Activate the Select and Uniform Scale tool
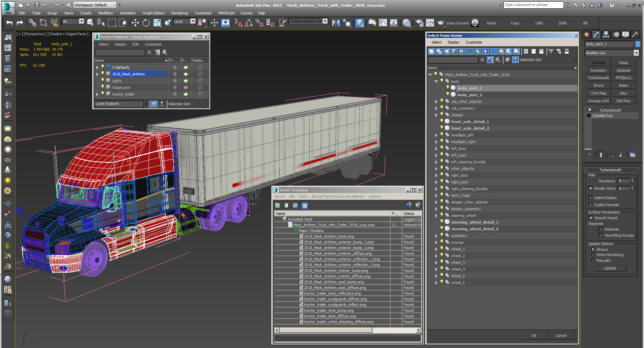Viewport: 644px width, 348px height. pyautogui.click(x=157, y=23)
